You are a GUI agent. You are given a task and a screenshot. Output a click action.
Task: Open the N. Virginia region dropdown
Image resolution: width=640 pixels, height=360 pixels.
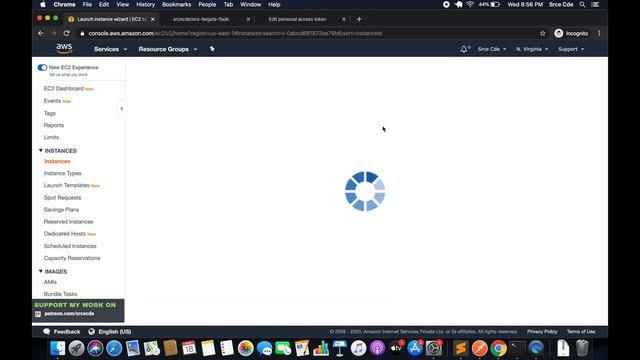tap(532, 49)
